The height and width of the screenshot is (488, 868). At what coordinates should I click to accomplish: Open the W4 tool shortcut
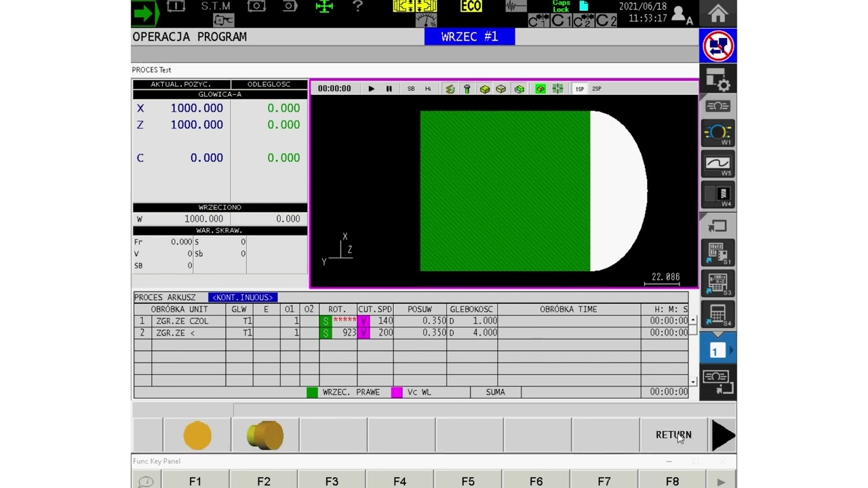tap(717, 195)
